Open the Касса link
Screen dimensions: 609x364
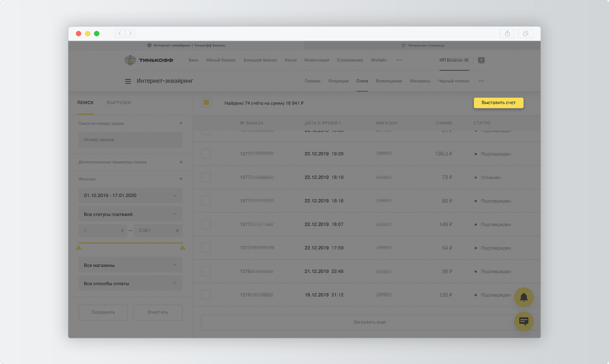pos(291,60)
